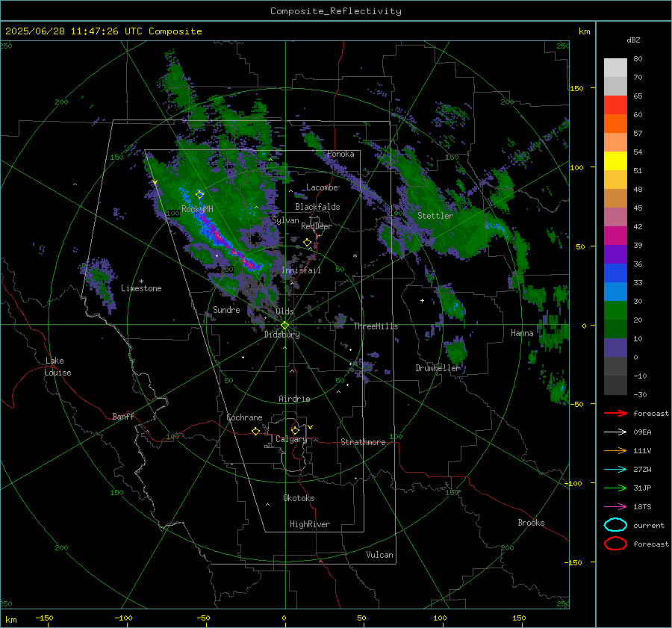This screenshot has width=672, height=628.
Task: Click the Ponoka label
Action: (340, 154)
